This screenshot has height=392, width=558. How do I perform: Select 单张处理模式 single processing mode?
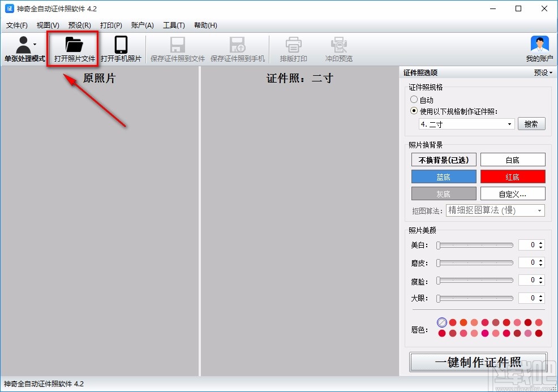[x=24, y=48]
